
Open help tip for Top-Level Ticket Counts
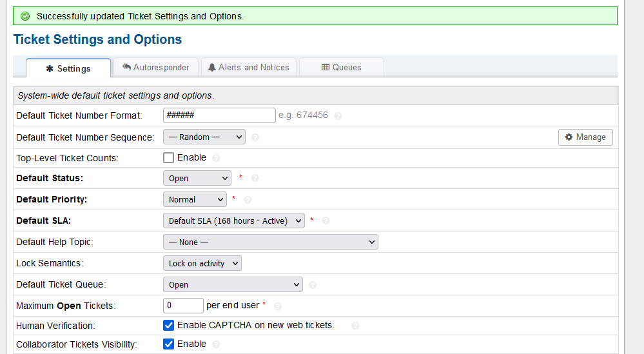[x=216, y=158]
